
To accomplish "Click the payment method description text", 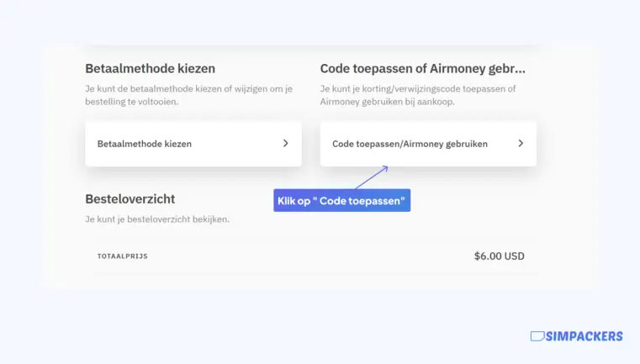I will tap(188, 95).
